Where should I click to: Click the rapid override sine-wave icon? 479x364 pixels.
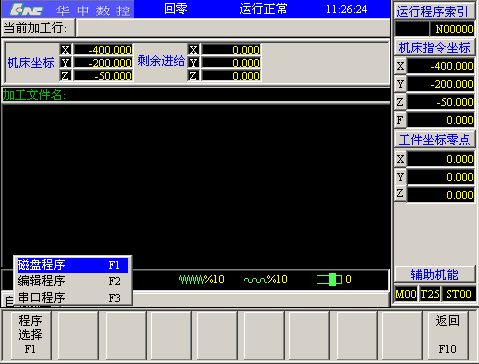255,280
